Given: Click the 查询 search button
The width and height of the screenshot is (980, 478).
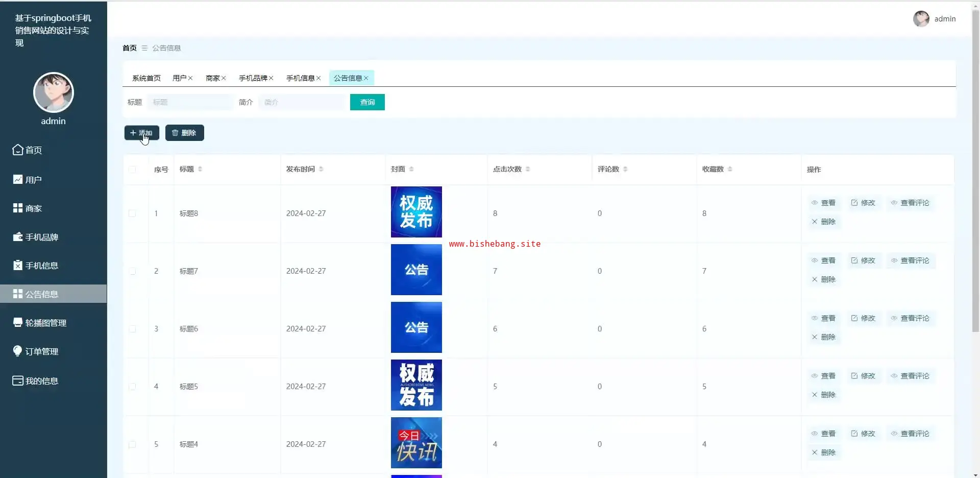Looking at the screenshot, I should [367, 102].
